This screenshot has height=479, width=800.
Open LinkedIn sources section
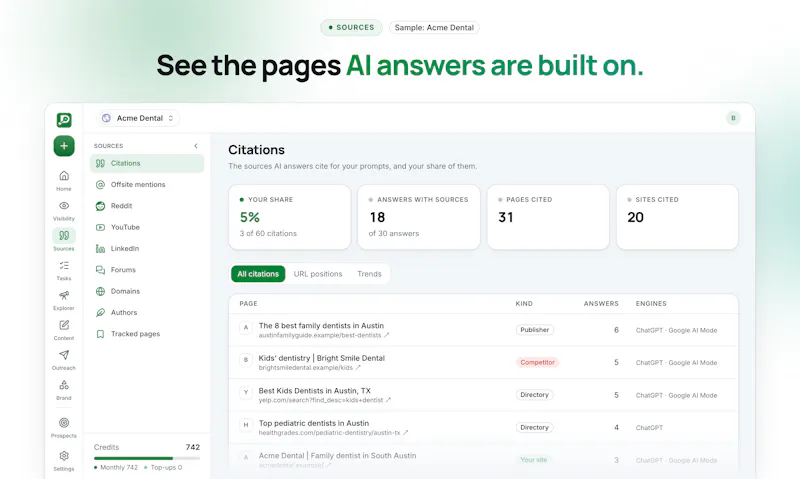[147, 248]
